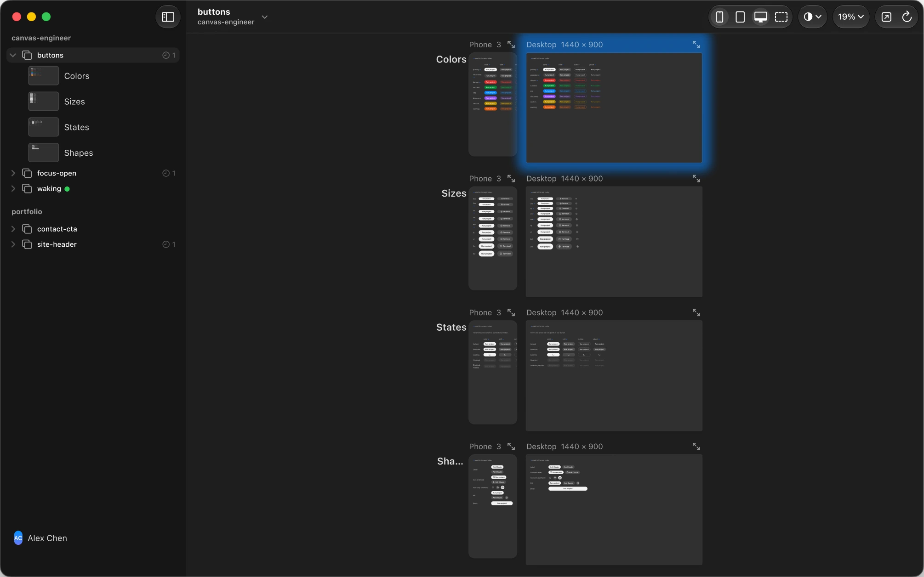This screenshot has width=924, height=577.
Task: Click the history clock icon beside buttons
Action: pos(166,55)
